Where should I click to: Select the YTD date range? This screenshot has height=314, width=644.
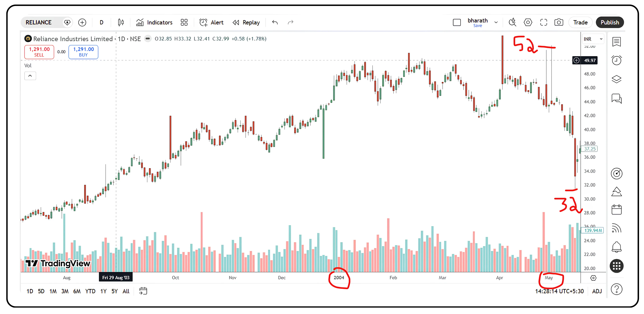(90, 291)
